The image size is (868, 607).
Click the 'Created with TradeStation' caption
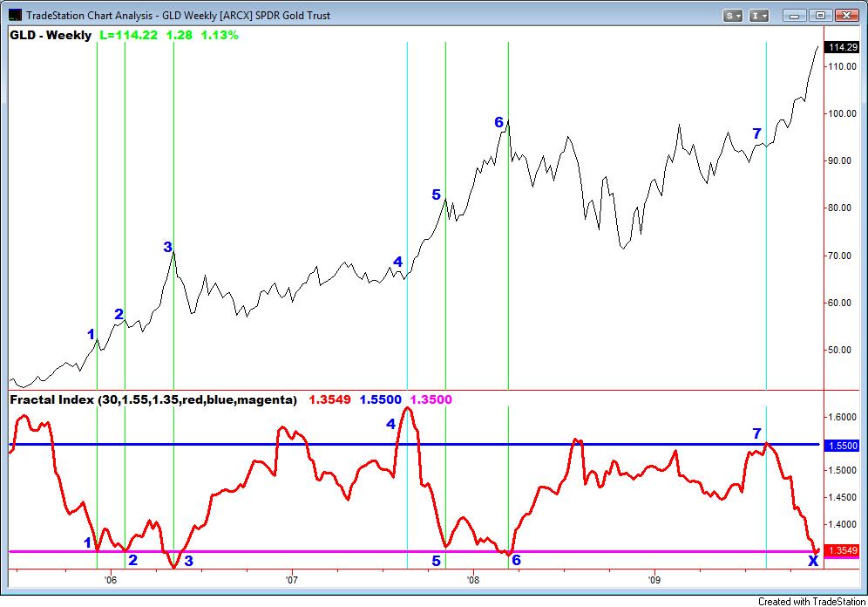(x=811, y=602)
